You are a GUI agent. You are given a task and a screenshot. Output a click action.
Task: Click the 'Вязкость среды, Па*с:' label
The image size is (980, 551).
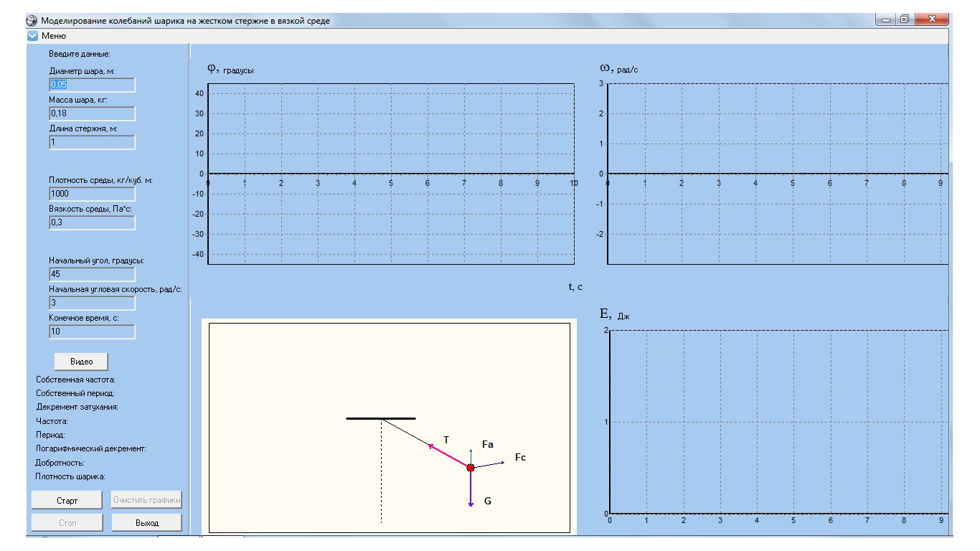coord(90,209)
